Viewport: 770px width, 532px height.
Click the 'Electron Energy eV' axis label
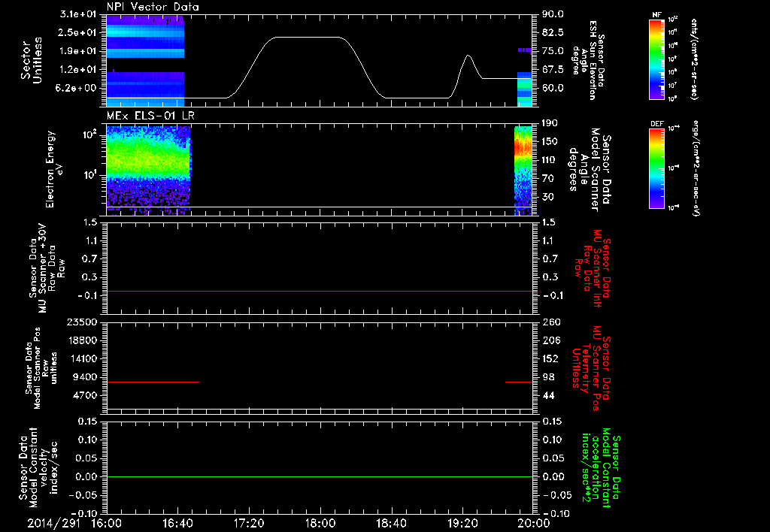coord(54,169)
